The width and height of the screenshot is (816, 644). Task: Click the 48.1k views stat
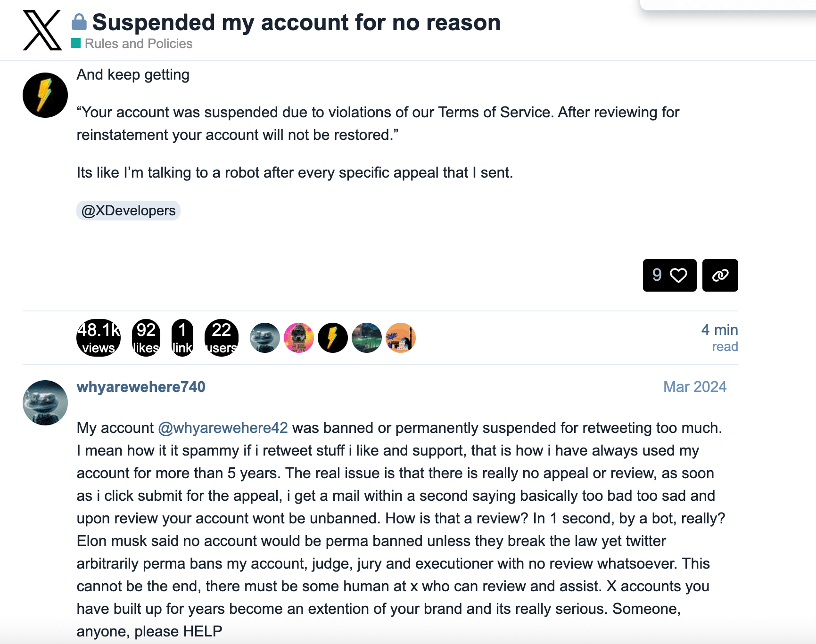tap(99, 338)
